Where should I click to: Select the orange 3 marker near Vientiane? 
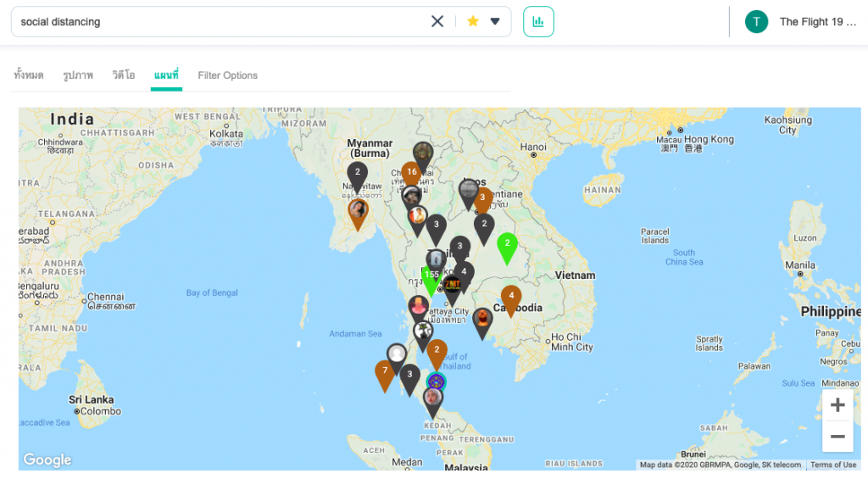click(x=483, y=198)
